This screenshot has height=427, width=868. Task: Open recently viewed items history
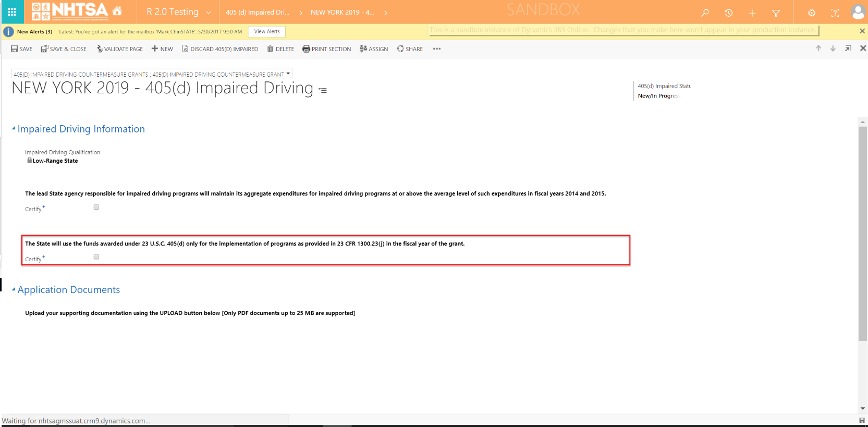(x=728, y=13)
